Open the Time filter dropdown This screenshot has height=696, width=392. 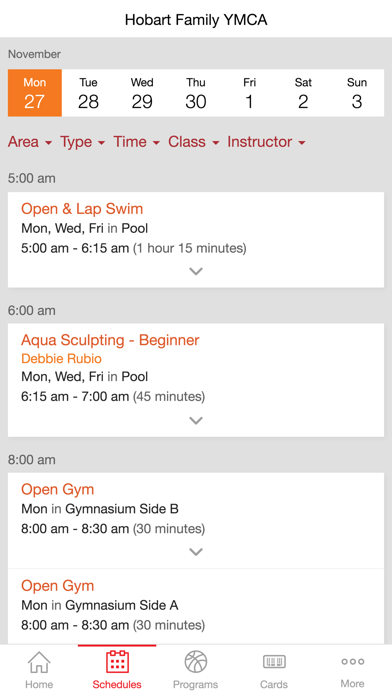[136, 142]
